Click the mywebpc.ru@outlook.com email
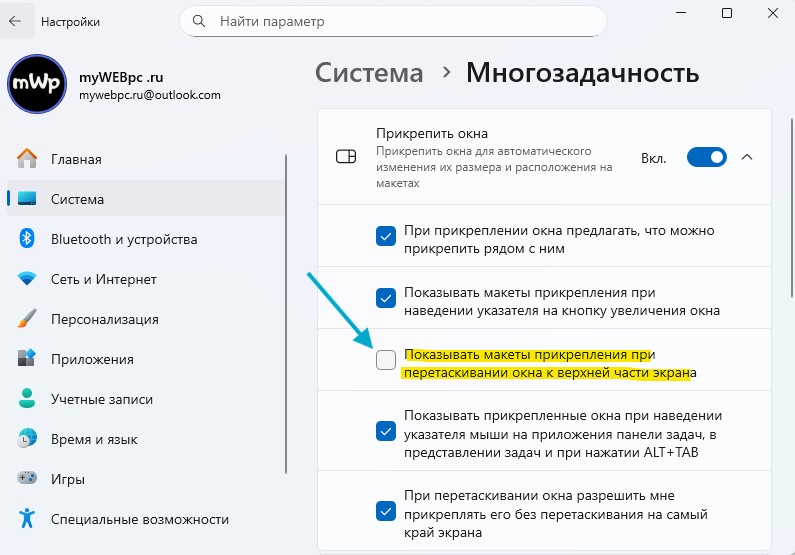Viewport: 795px width, 555px height. click(x=150, y=95)
